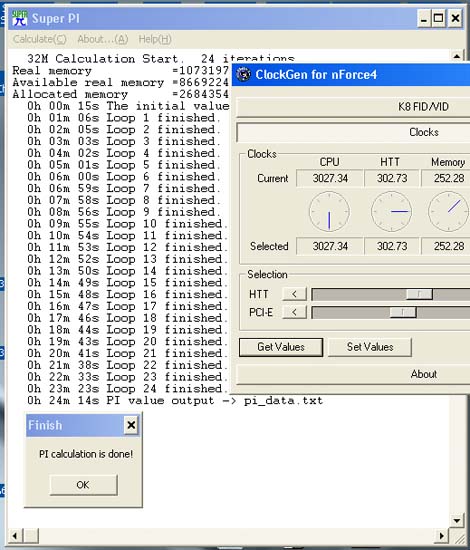Open the About section in ClockGen
Viewport: 470px width, 550px height.
click(x=353, y=374)
